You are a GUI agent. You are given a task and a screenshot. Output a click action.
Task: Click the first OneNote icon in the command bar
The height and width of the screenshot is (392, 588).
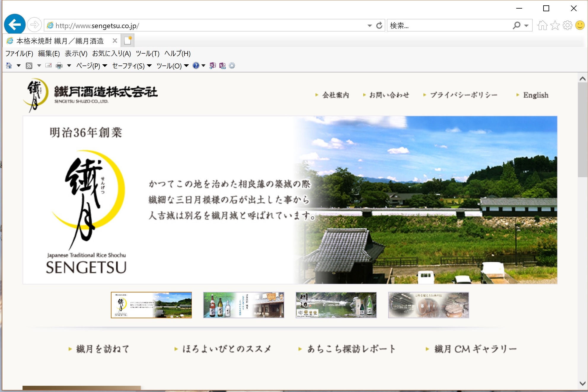213,65
